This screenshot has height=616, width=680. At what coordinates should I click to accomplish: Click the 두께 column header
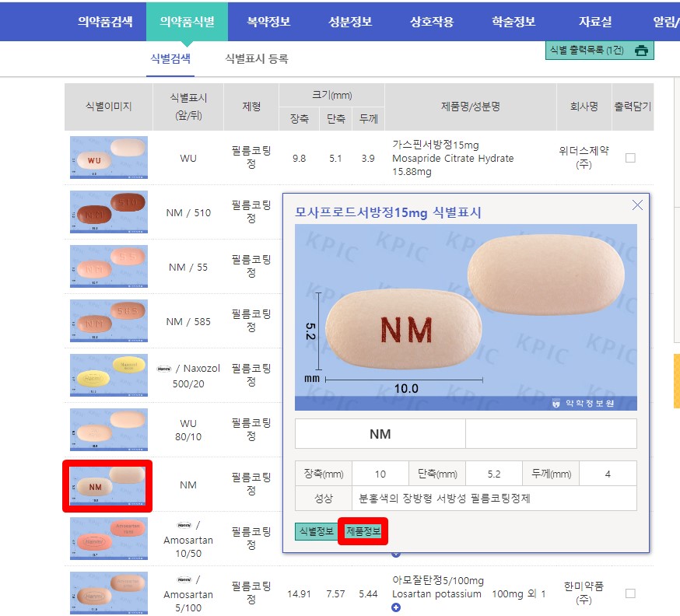pos(368,118)
